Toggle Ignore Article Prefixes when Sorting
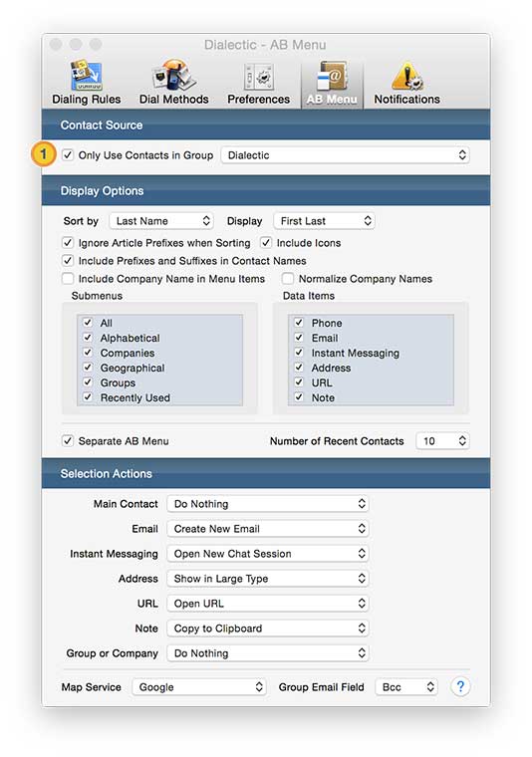This screenshot has height=757, width=532. (x=68, y=242)
